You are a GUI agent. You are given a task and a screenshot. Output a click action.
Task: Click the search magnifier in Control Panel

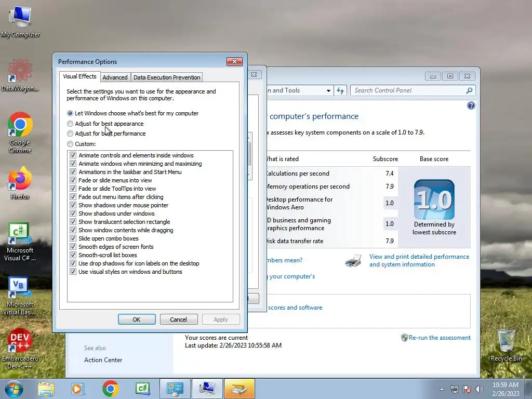point(469,90)
